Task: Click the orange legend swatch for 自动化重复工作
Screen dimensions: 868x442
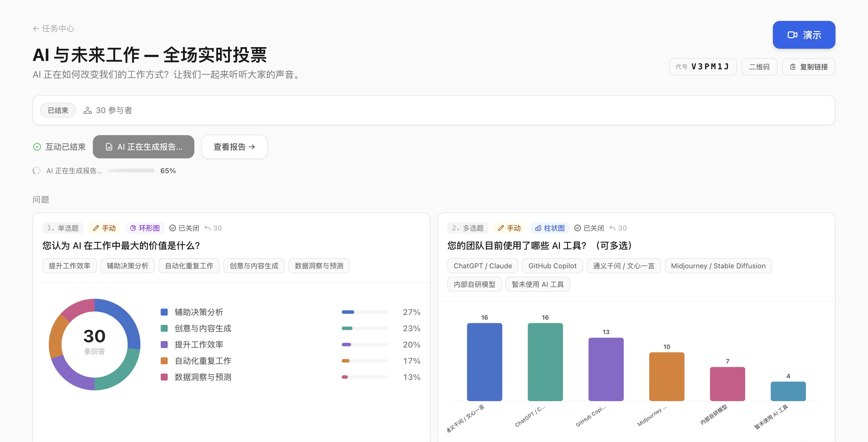Action: [x=164, y=361]
